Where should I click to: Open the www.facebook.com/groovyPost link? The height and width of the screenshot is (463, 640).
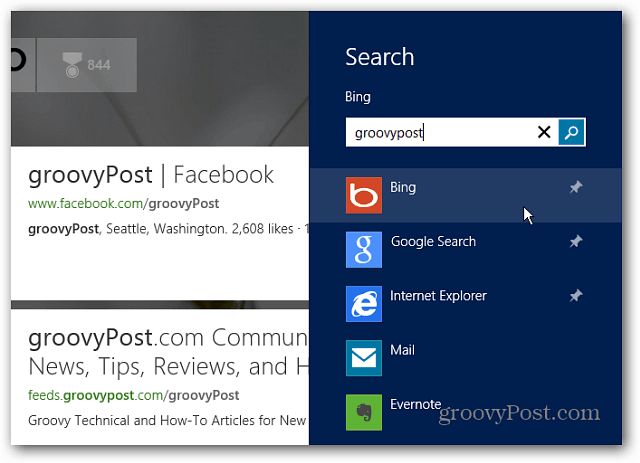[x=124, y=203]
